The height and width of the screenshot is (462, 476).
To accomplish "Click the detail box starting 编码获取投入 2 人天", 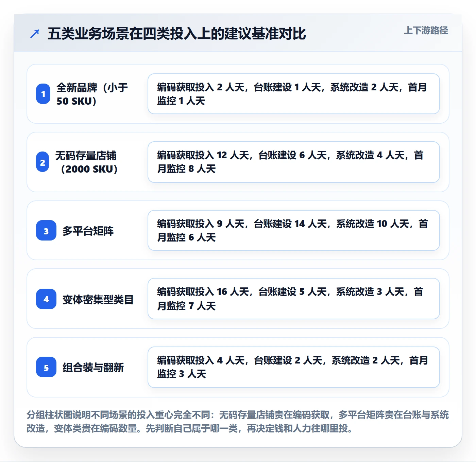I will [x=294, y=94].
